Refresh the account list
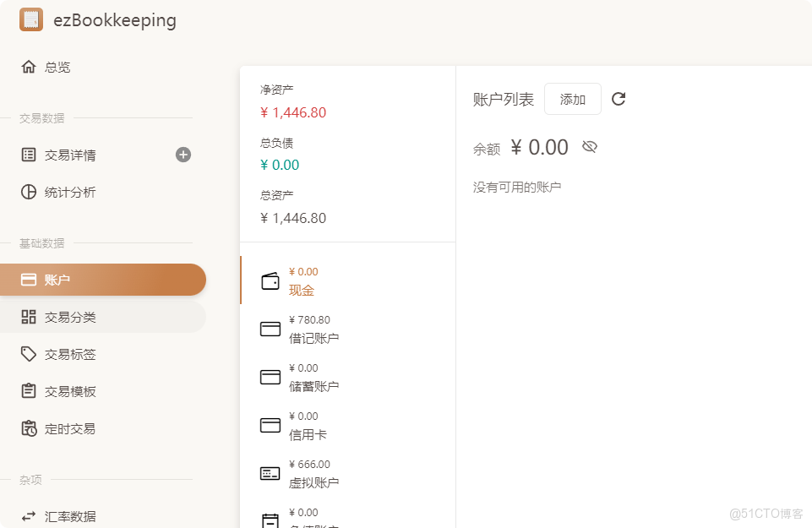Screen dimensions: 812x528 click(x=619, y=99)
